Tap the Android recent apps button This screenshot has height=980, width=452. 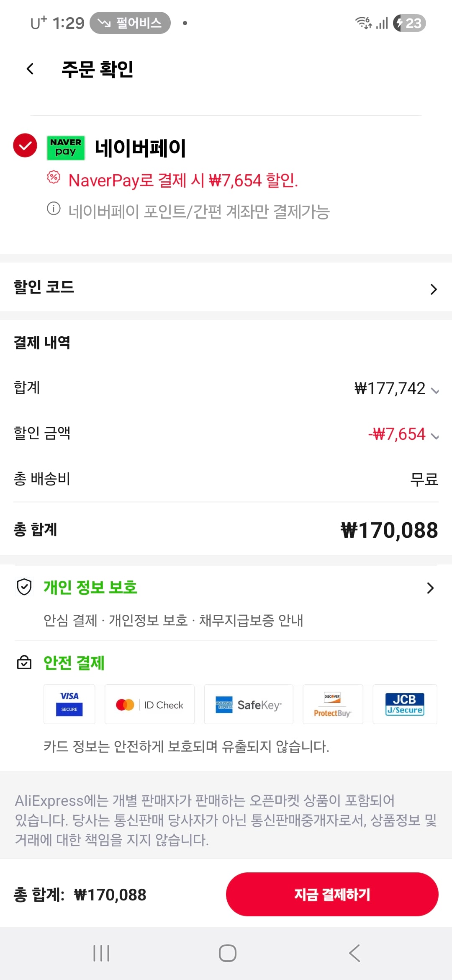pyautogui.click(x=101, y=953)
